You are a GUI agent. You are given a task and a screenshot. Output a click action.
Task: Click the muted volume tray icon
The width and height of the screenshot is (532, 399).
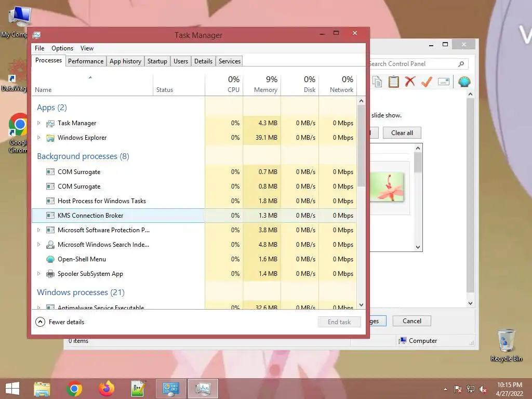[483, 389]
